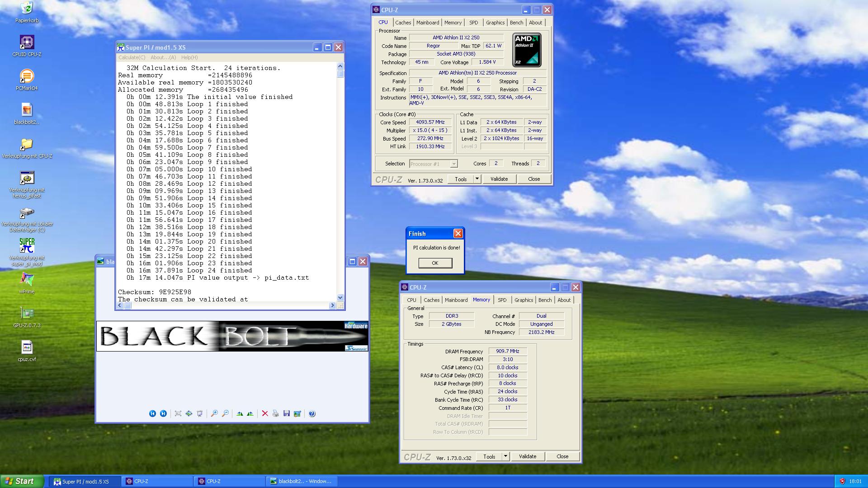Activate blackbolt2 Windows viewer taskbar button
The width and height of the screenshot is (868, 488).
point(302,481)
